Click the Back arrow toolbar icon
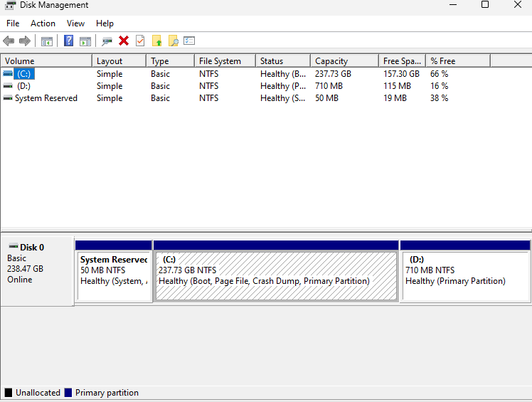532x402 pixels. point(9,41)
